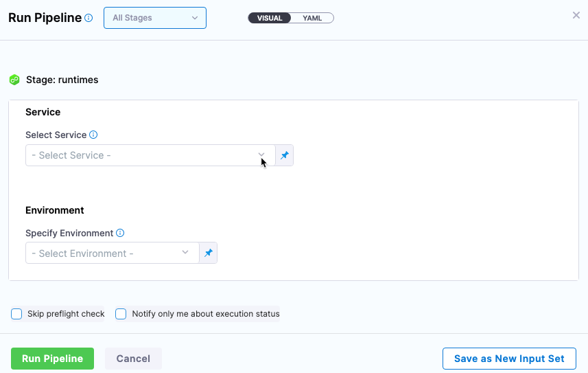
Task: Click the Select Environment placeholder field
Action: pos(103,253)
